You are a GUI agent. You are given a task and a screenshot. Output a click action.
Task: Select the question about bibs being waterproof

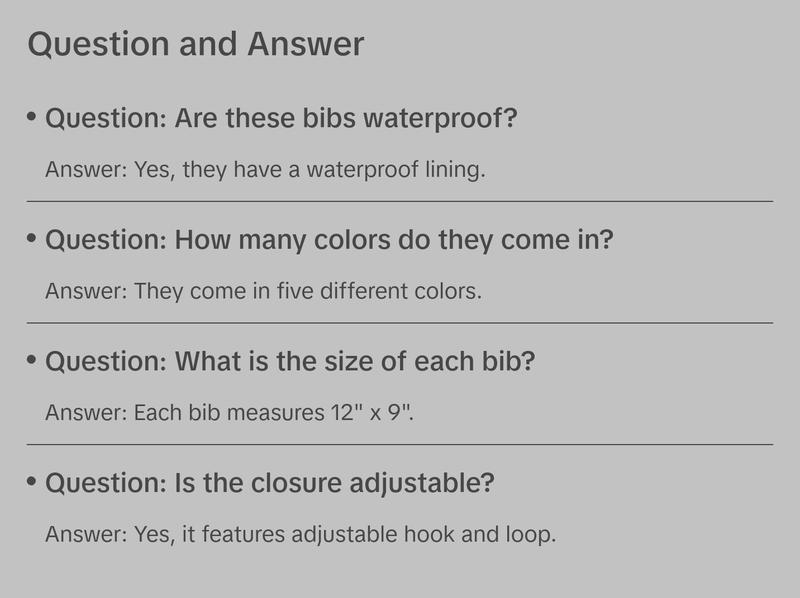pos(282,120)
